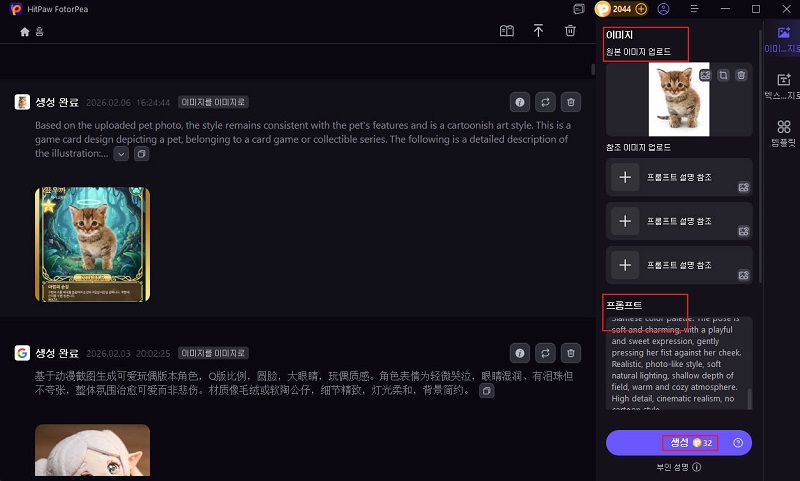Image resolution: width=800 pixels, height=481 pixels.
Task: Delete the 2026.02.03 generation entry
Action: (x=570, y=353)
